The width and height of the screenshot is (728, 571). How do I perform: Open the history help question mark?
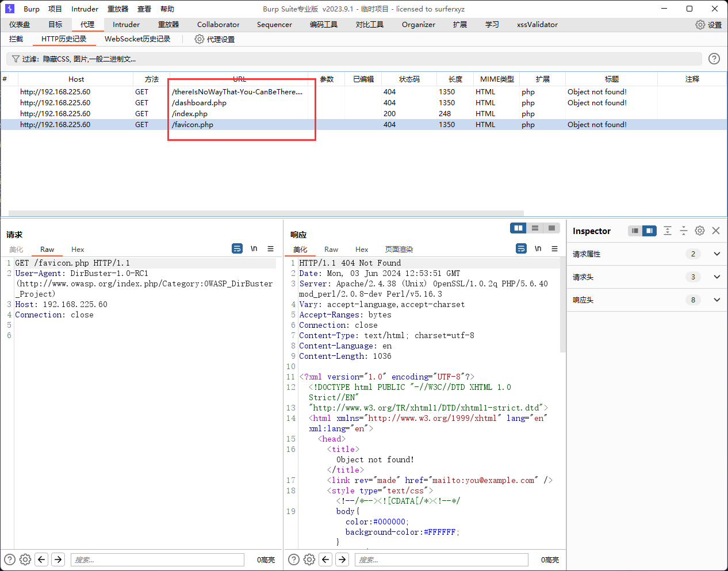point(714,59)
